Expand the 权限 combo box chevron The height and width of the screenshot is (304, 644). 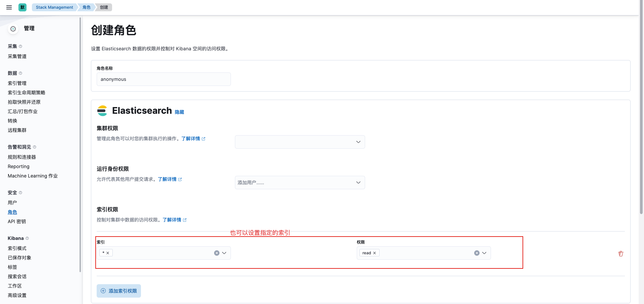coord(484,253)
